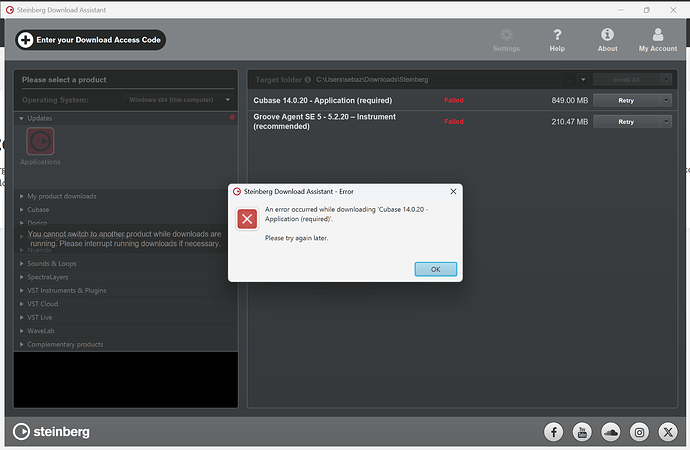690x450 pixels.
Task: Open the About info icon
Action: 607,40
